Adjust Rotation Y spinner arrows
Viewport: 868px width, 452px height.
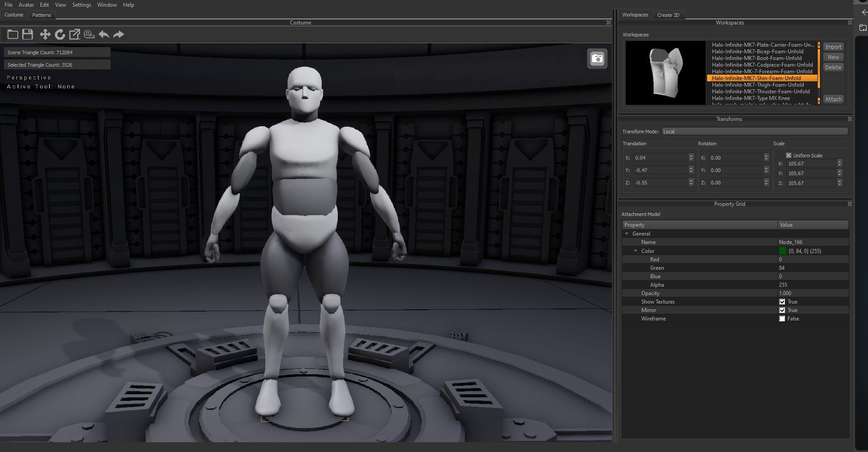[766, 170]
